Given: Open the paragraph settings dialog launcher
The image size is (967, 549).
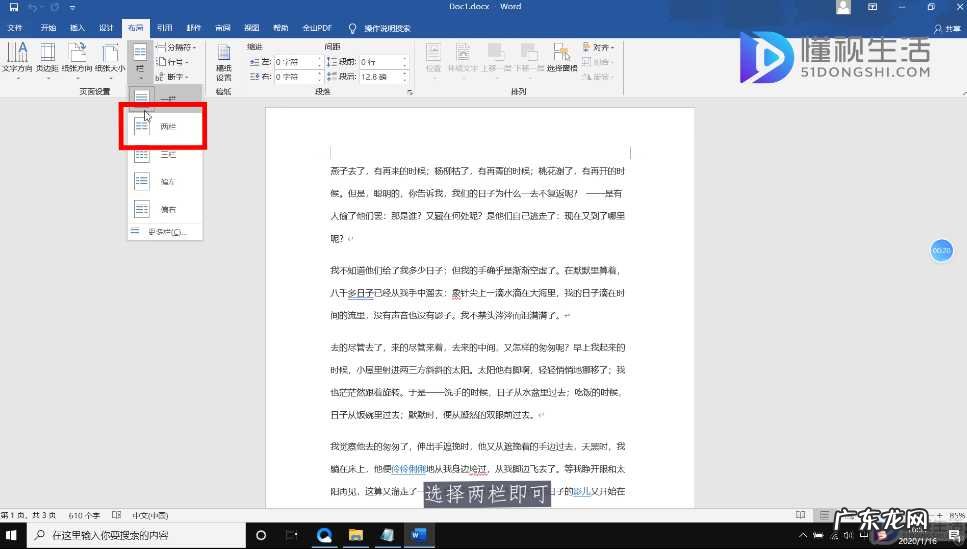Looking at the screenshot, I should tap(409, 92).
